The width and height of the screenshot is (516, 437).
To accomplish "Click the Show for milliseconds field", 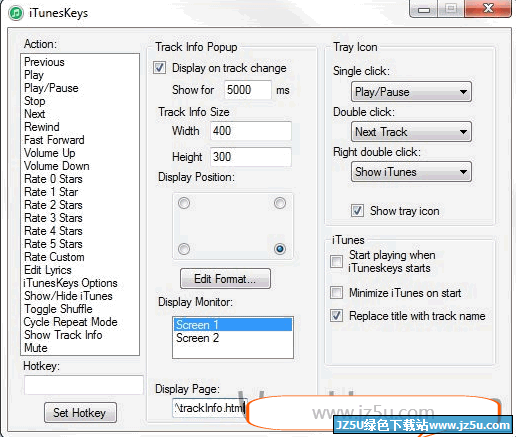I will [x=248, y=90].
